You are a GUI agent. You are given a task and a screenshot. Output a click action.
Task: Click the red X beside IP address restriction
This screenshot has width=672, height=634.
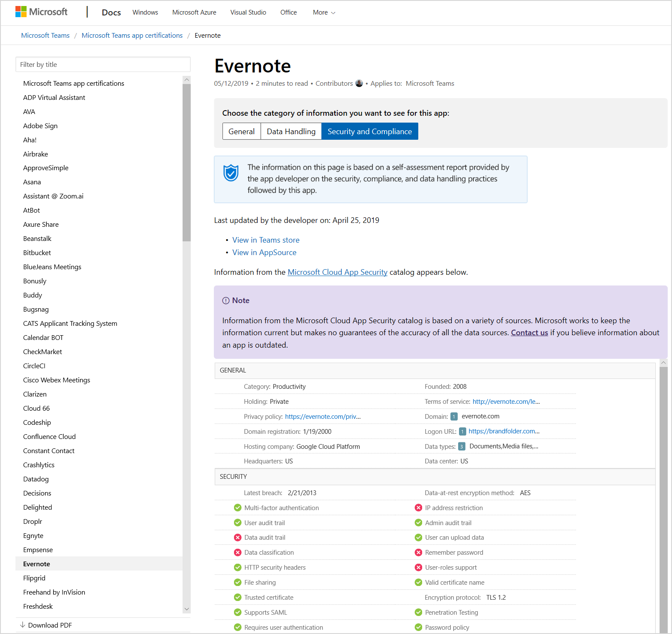coord(419,508)
